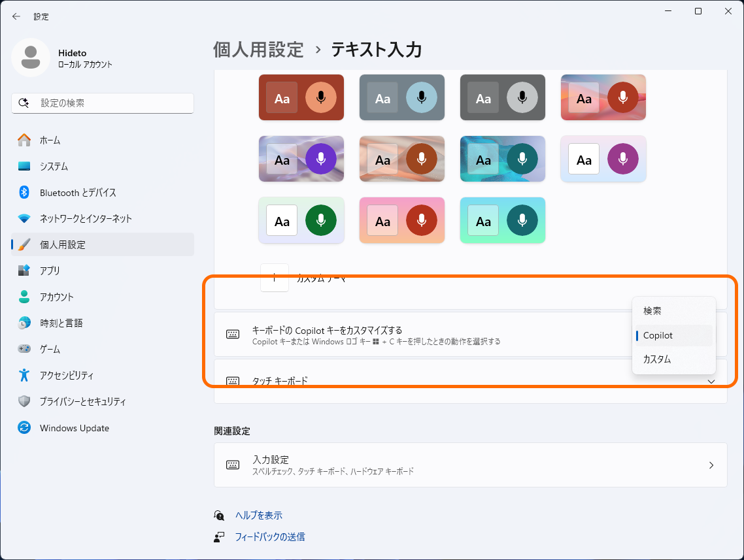The image size is (744, 560).
Task: Click the back arrow at top left
Action: click(16, 16)
